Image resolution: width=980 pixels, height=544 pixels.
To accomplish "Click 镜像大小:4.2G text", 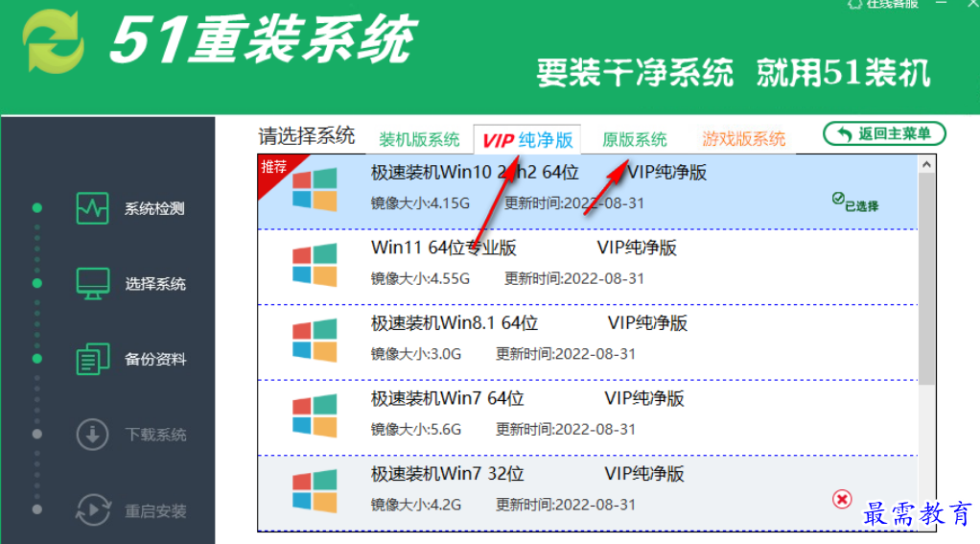I will point(415,505).
